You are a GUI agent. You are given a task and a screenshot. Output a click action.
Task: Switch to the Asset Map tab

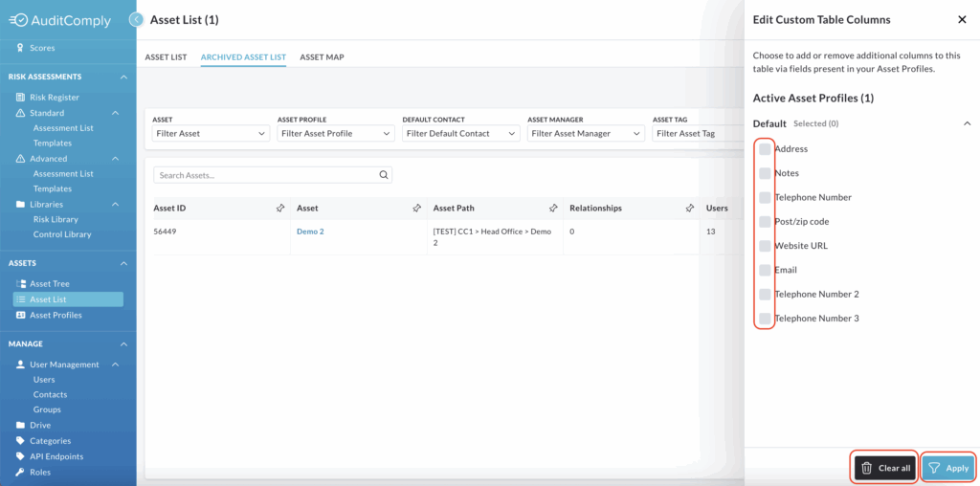click(322, 57)
